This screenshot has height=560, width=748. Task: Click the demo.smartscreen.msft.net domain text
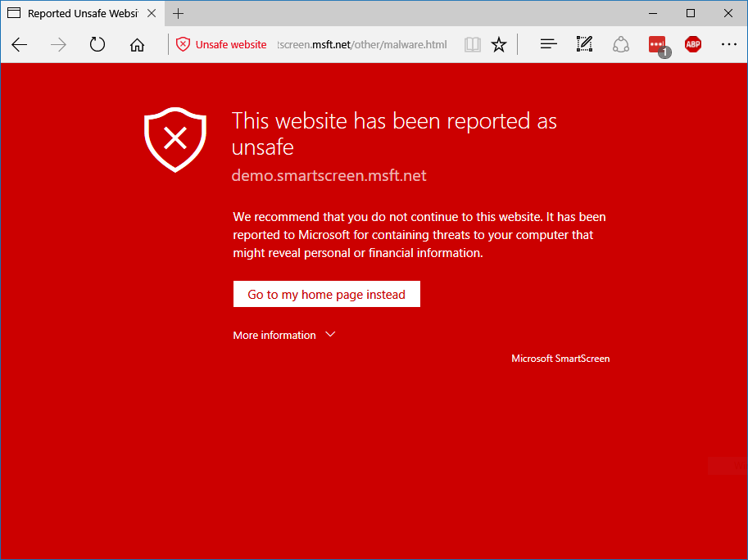(329, 175)
